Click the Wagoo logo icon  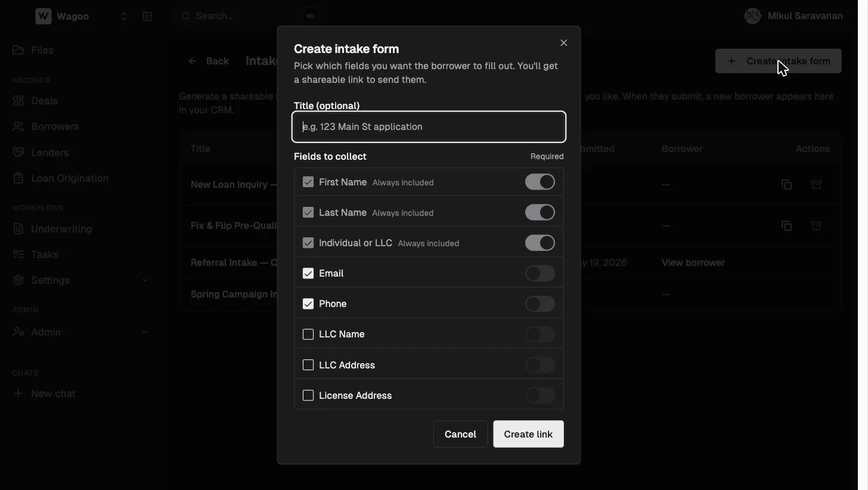coord(43,16)
